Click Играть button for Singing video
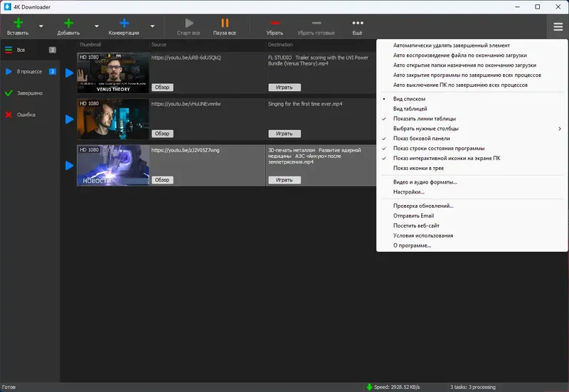The image size is (569, 392). (284, 134)
